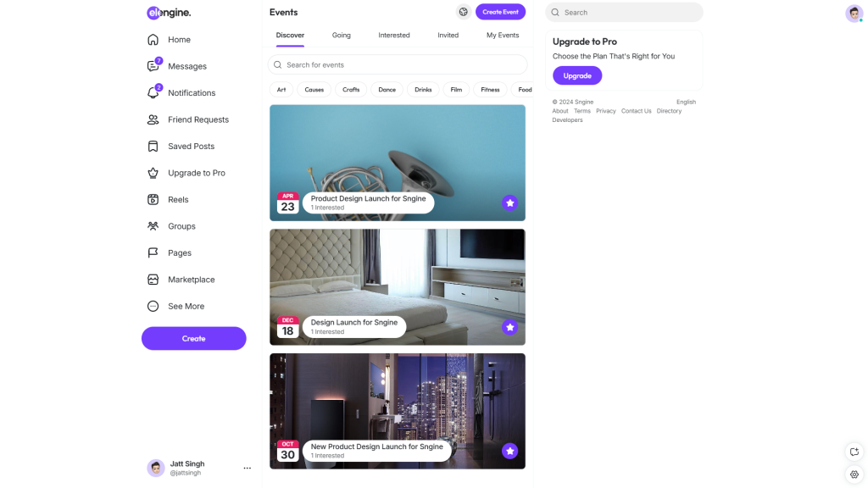Toggle interested star on New Product Design Launch
The height and width of the screenshot is (488, 868).
pyautogui.click(x=509, y=451)
